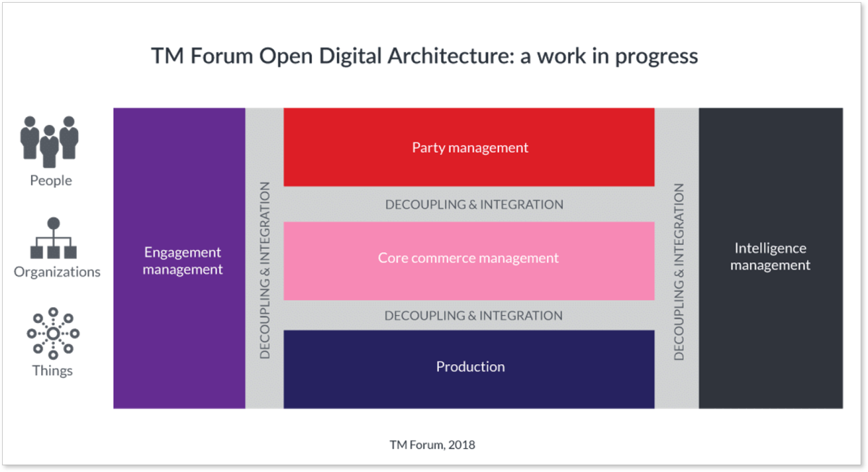
Task: Click the dark Intelligence management block
Action: pyautogui.click(x=770, y=259)
